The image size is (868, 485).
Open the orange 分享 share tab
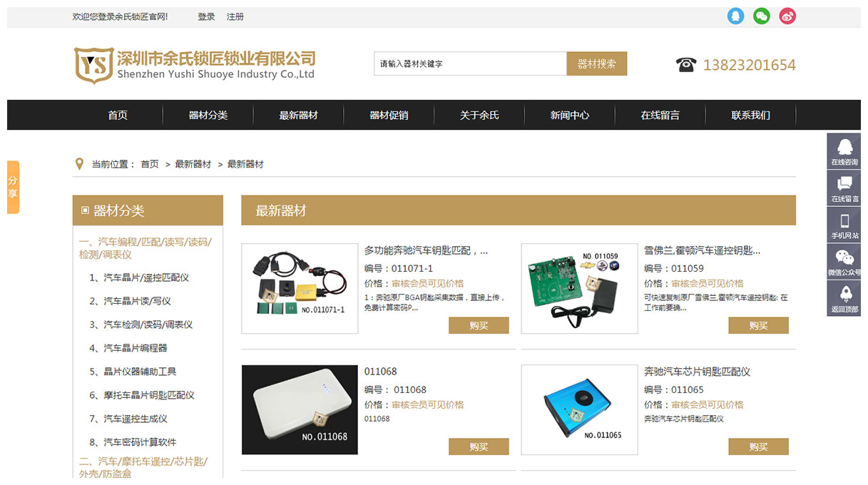(13, 187)
